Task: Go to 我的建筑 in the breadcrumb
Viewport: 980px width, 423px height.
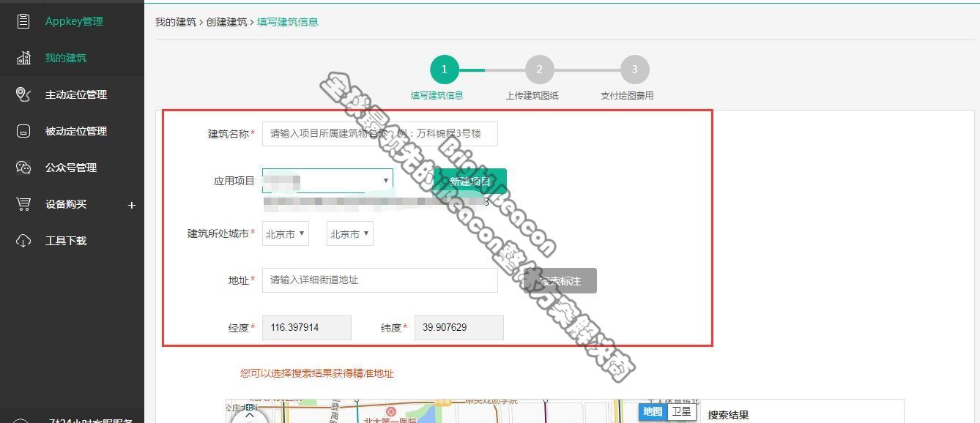Action: point(176,22)
